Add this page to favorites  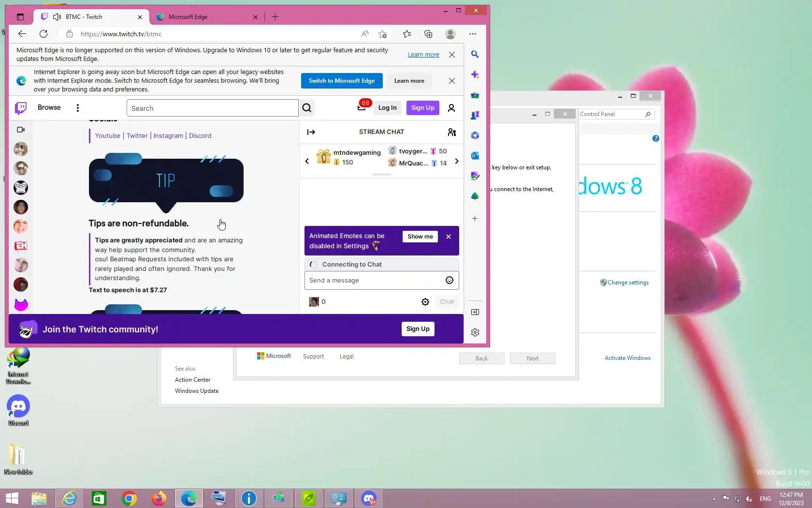[x=383, y=34]
